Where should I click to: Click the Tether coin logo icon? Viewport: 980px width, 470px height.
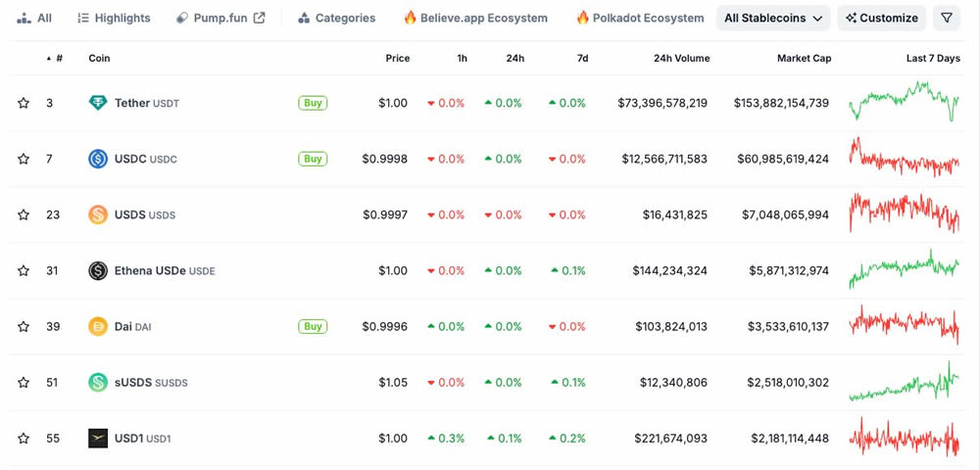(98, 103)
